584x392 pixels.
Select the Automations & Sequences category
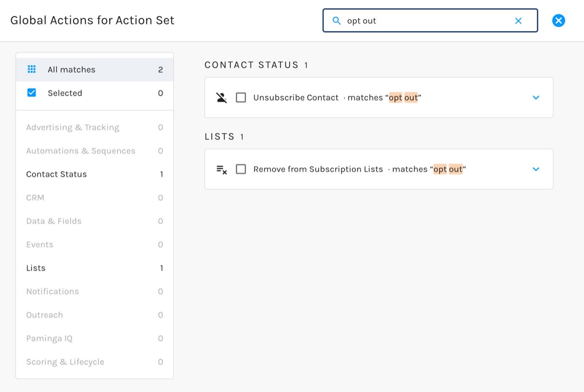coord(94,151)
